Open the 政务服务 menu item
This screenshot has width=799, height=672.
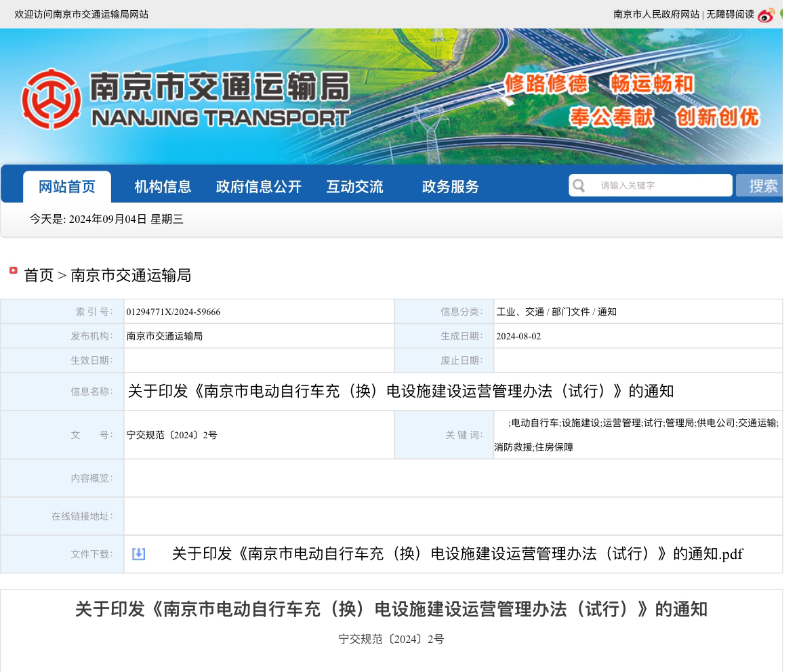(x=451, y=186)
